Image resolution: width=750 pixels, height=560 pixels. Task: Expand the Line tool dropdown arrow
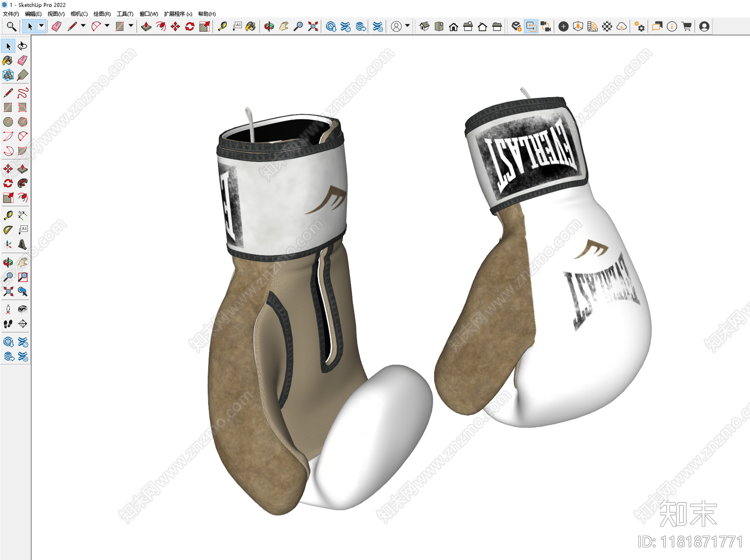pyautogui.click(x=83, y=26)
